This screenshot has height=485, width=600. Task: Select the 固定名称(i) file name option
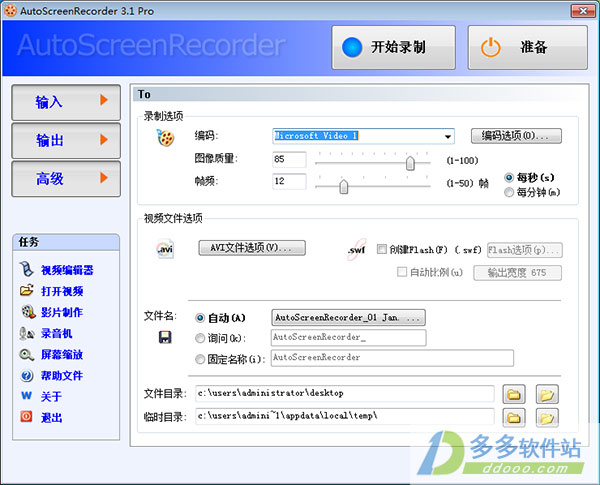pos(200,359)
